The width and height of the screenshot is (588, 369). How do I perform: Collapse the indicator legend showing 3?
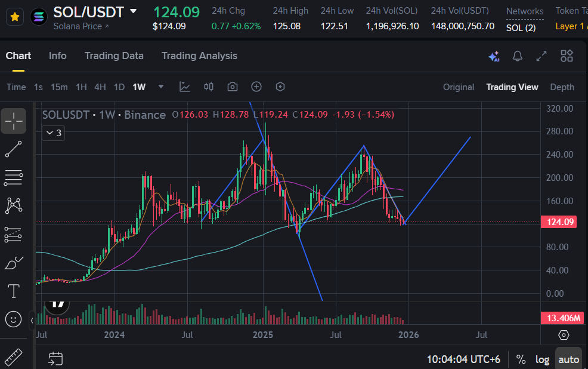tap(54, 133)
